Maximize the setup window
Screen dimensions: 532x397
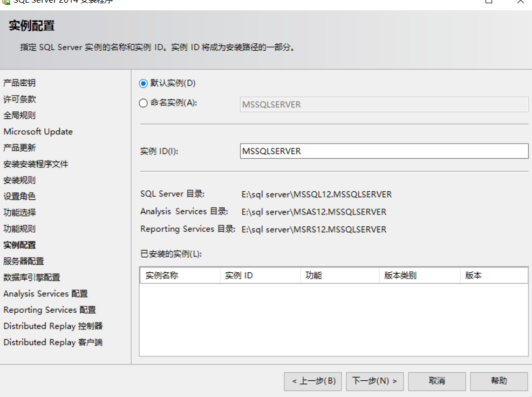pos(489,2)
